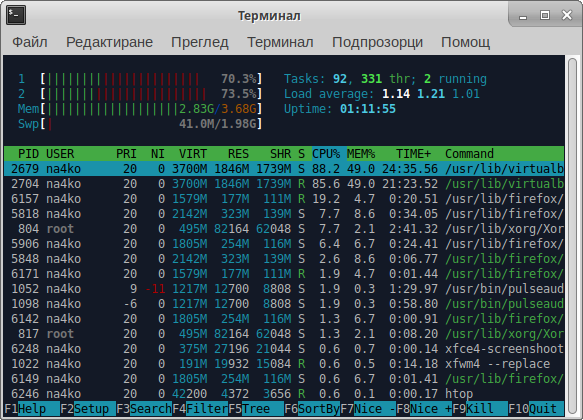The width and height of the screenshot is (583, 420).
Task: Select process row with PID 817
Action: coord(284,334)
